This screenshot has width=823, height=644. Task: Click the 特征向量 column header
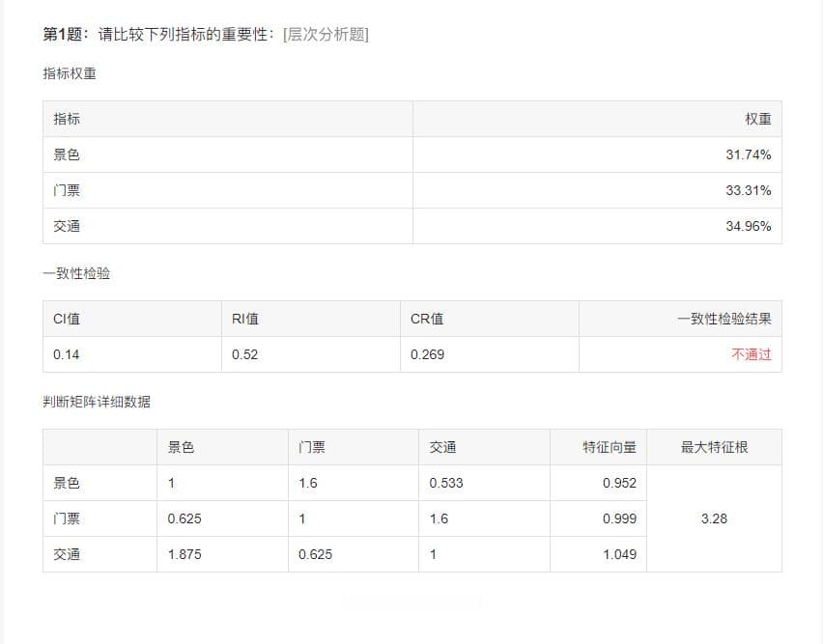tap(610, 447)
